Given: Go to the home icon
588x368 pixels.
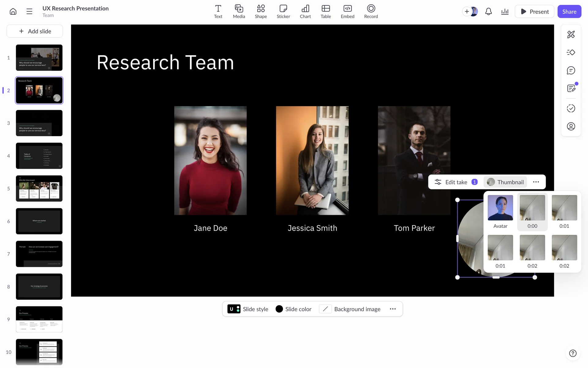Looking at the screenshot, I should click(13, 12).
